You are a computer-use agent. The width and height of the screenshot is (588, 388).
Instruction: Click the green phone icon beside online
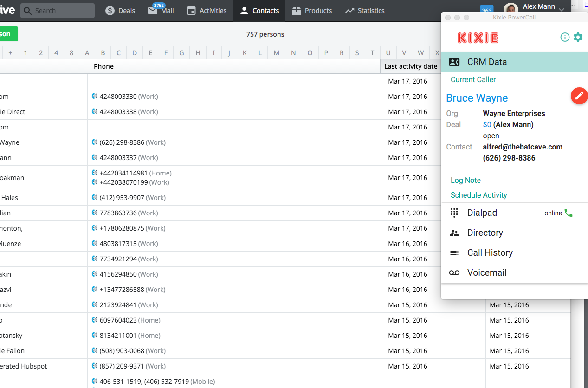(569, 213)
